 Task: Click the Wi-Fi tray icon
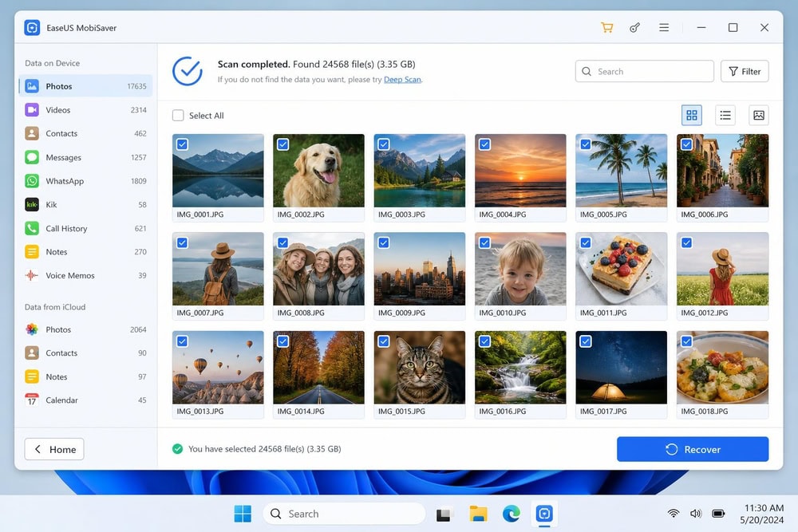(x=673, y=514)
